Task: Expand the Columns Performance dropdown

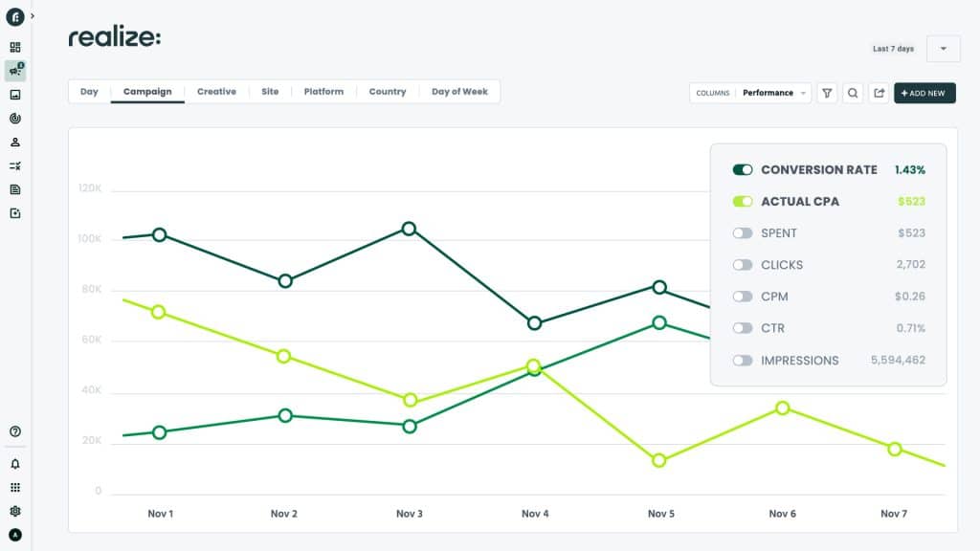Action: point(751,93)
